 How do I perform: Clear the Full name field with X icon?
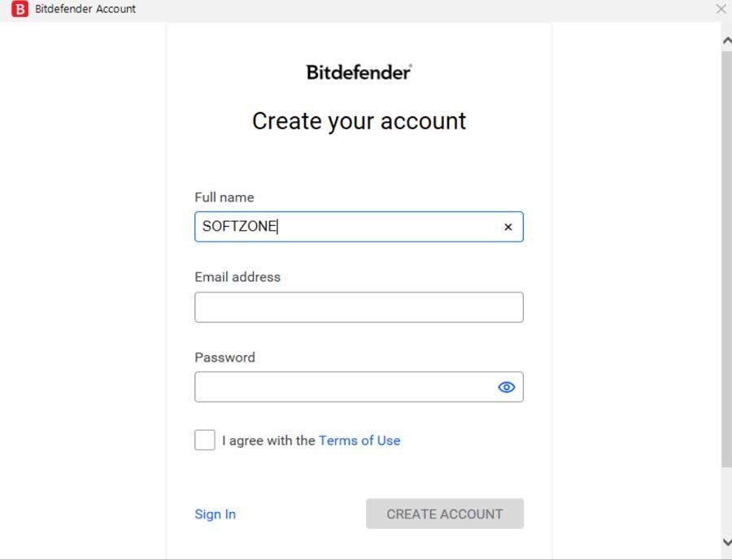click(x=508, y=228)
